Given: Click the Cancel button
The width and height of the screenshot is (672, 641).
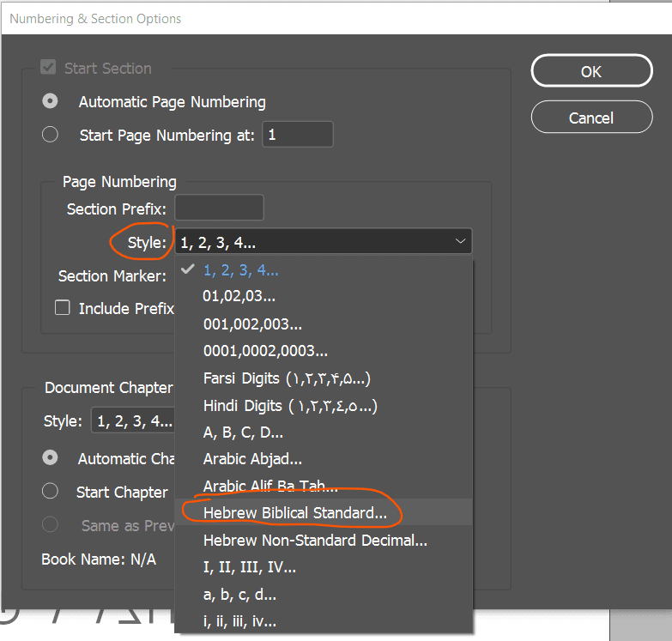Looking at the screenshot, I should pyautogui.click(x=591, y=118).
